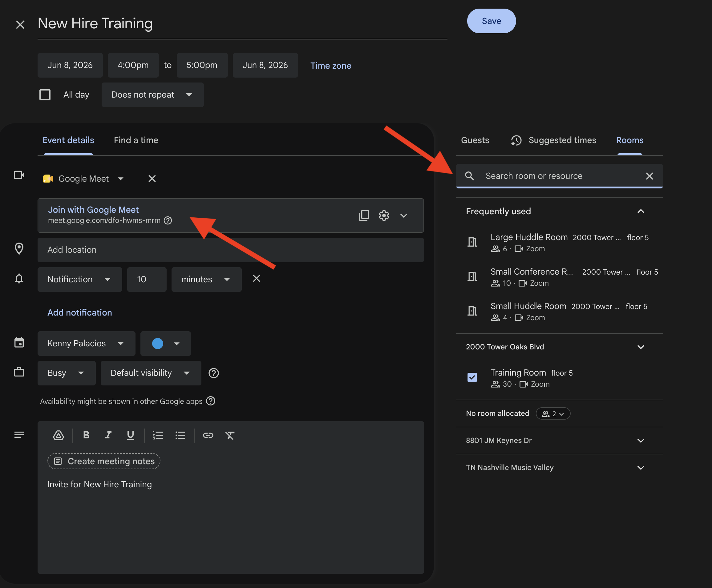Open the Notification type dropdown
The image size is (712, 588).
click(80, 280)
